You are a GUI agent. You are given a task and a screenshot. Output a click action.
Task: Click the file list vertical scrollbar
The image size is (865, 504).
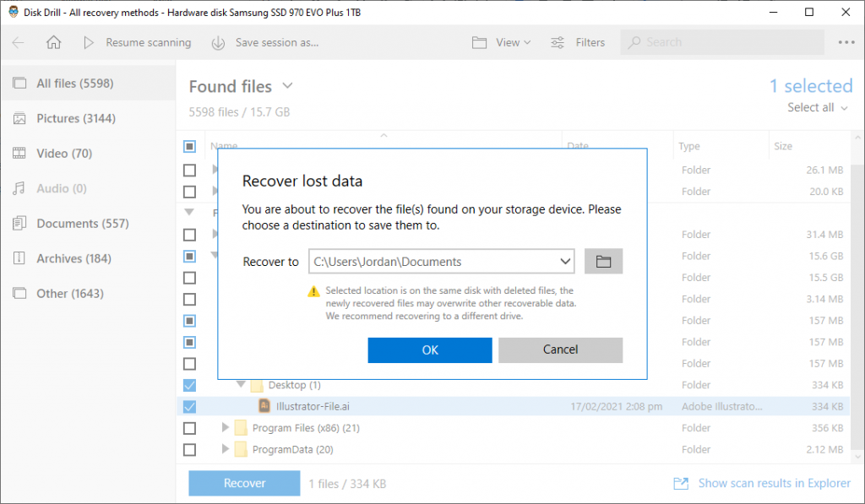tap(857, 298)
